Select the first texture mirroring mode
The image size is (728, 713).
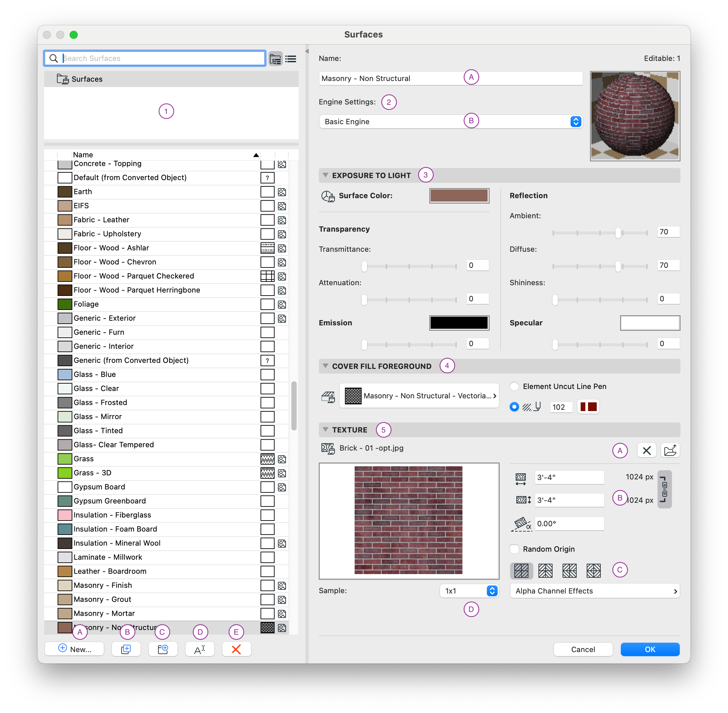tap(521, 571)
